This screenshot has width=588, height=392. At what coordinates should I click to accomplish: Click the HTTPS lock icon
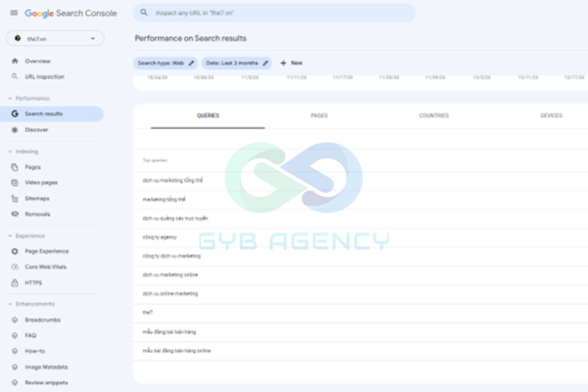pyautogui.click(x=15, y=283)
